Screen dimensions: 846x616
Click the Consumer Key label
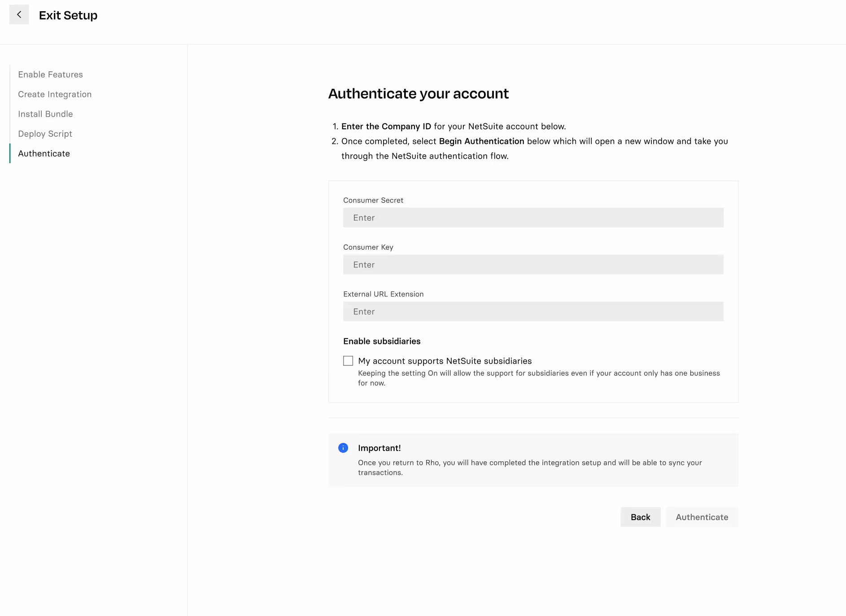(x=368, y=247)
